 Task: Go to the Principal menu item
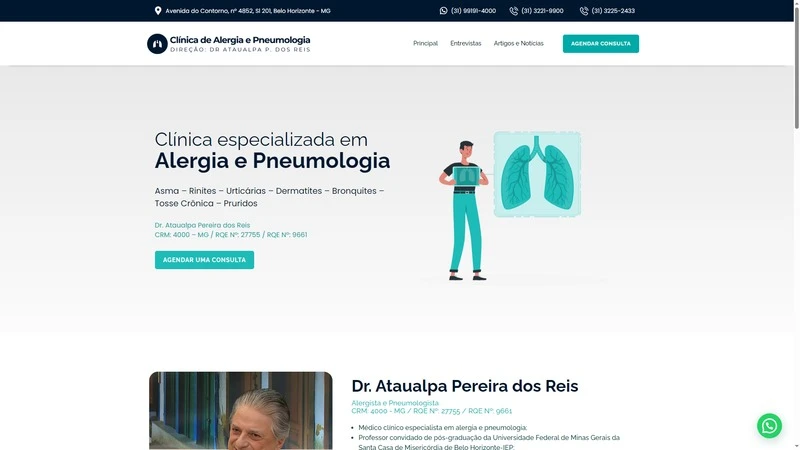coord(426,43)
